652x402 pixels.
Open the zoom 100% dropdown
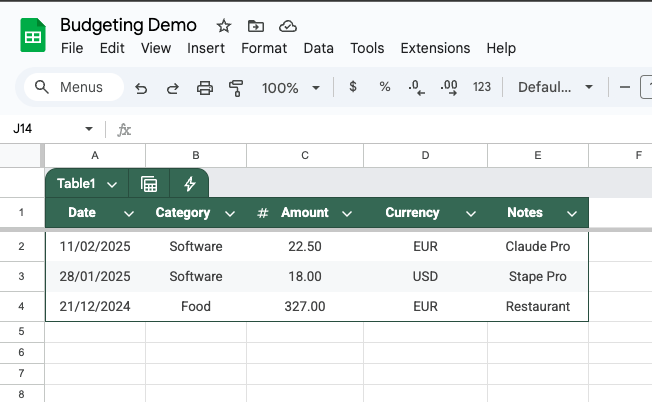tap(291, 88)
